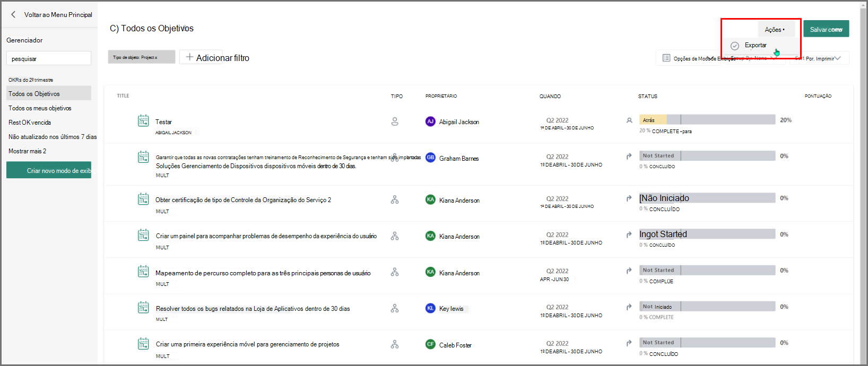
Task: Sort by TITLE column header
Action: 123,96
